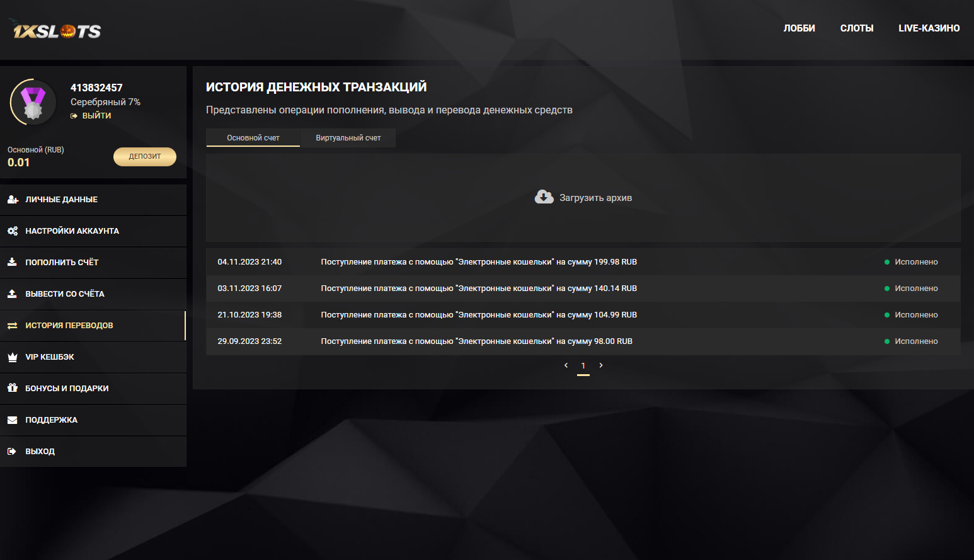Image resolution: width=974 pixels, height=560 pixels.
Task: Open LIVE-КАЗИНО in top navigation
Action: (929, 28)
